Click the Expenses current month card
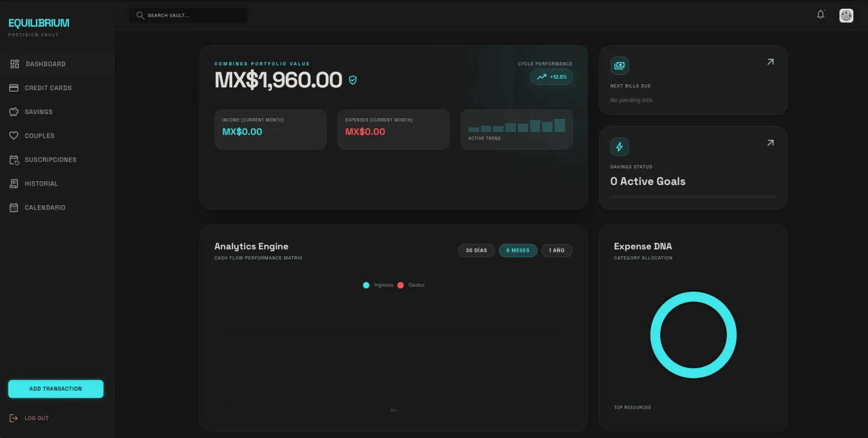The width and height of the screenshot is (868, 438). 393,130
